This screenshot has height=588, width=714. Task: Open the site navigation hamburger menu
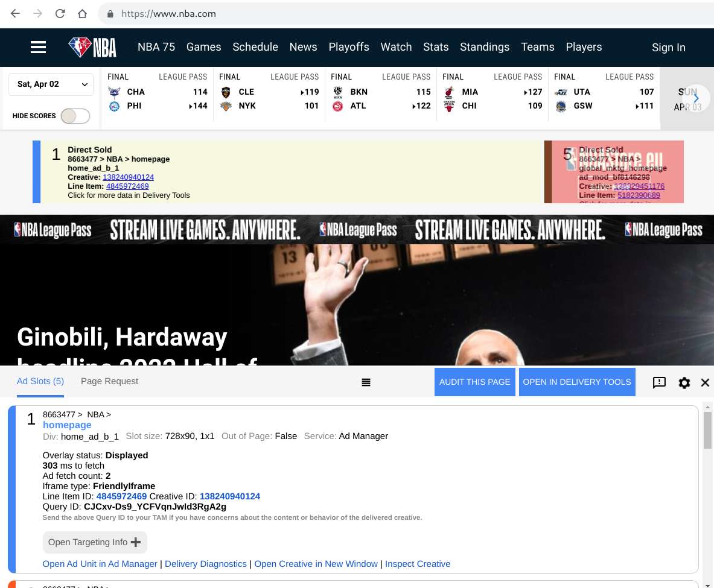(38, 46)
